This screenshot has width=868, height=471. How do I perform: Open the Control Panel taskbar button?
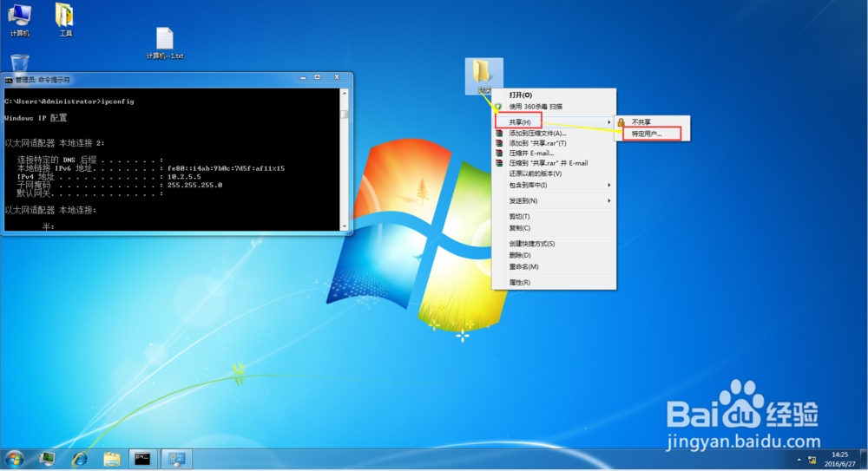tap(176, 459)
